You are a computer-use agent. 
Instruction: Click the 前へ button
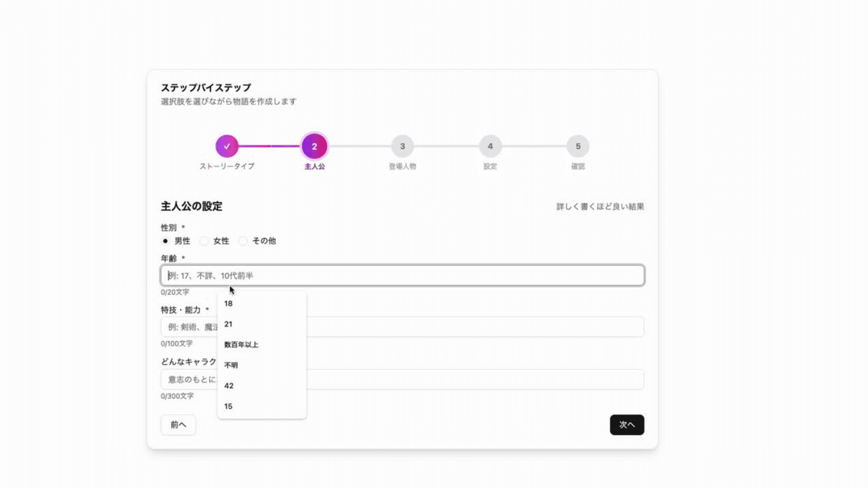(178, 425)
